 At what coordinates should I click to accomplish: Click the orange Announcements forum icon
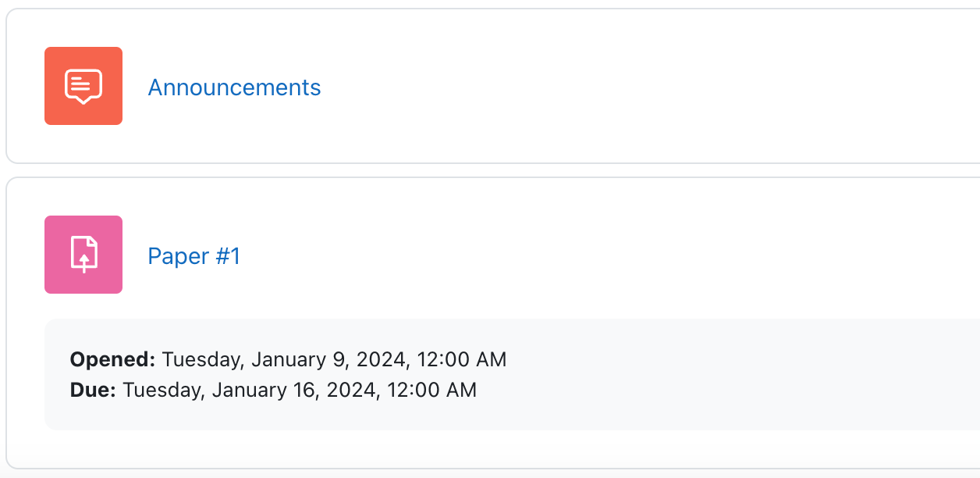pyautogui.click(x=83, y=86)
